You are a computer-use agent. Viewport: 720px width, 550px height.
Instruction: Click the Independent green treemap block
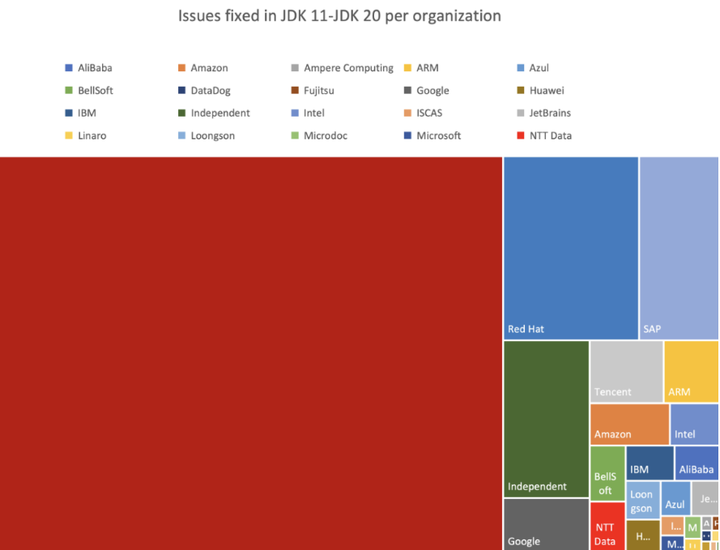tap(546, 419)
